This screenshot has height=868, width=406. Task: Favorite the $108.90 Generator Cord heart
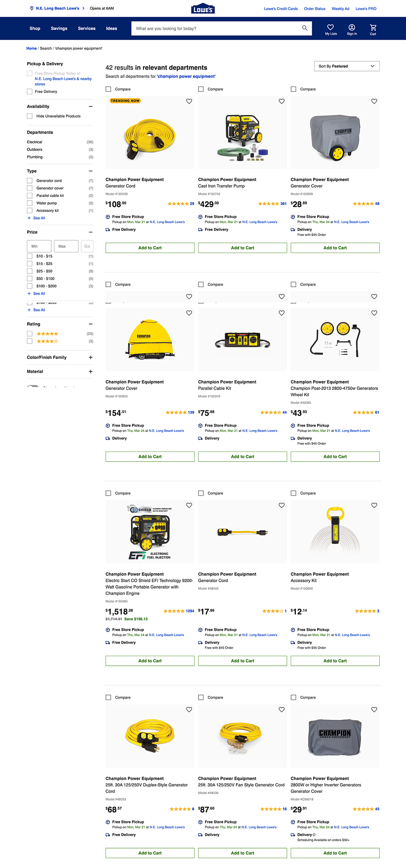coord(189,101)
